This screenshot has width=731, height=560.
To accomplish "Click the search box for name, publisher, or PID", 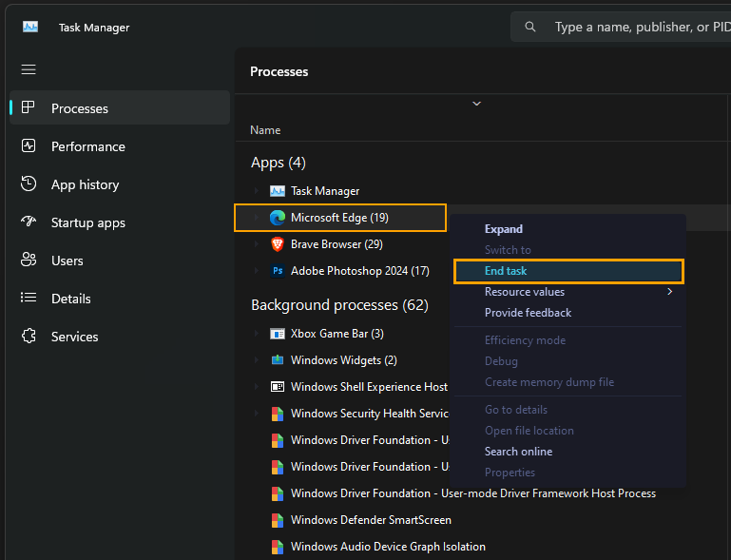I will coord(622,27).
